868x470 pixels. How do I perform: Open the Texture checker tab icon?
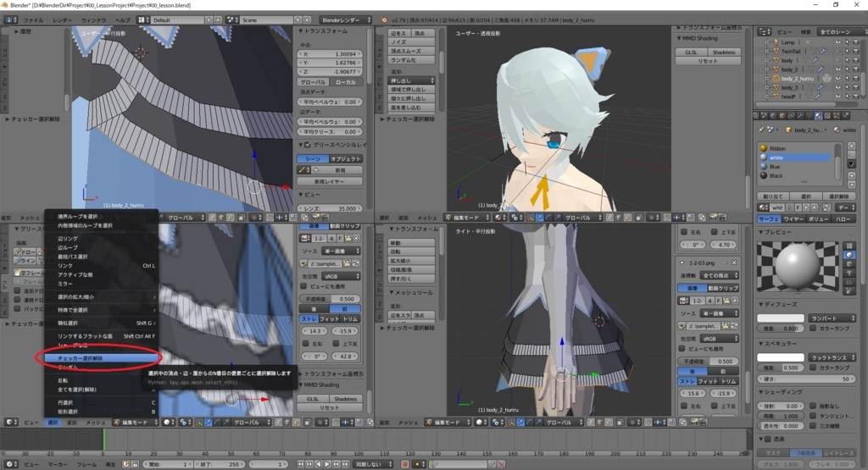[x=827, y=115]
